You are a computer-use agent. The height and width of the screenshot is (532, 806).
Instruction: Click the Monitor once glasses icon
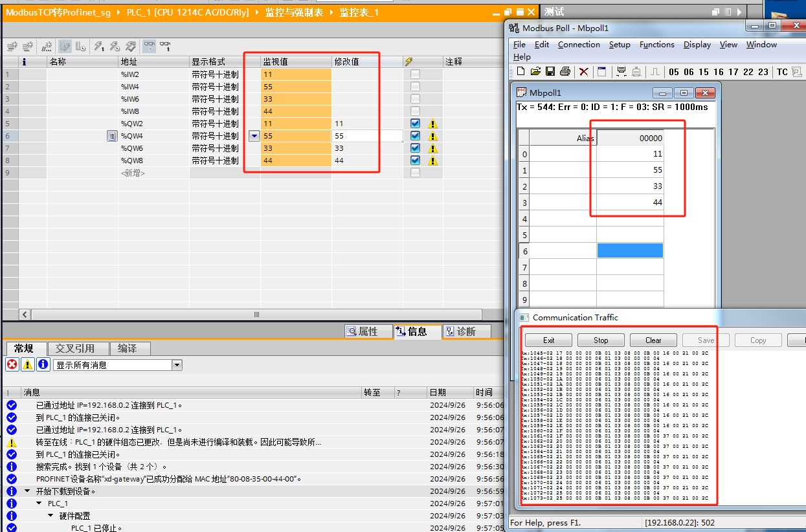(x=165, y=46)
